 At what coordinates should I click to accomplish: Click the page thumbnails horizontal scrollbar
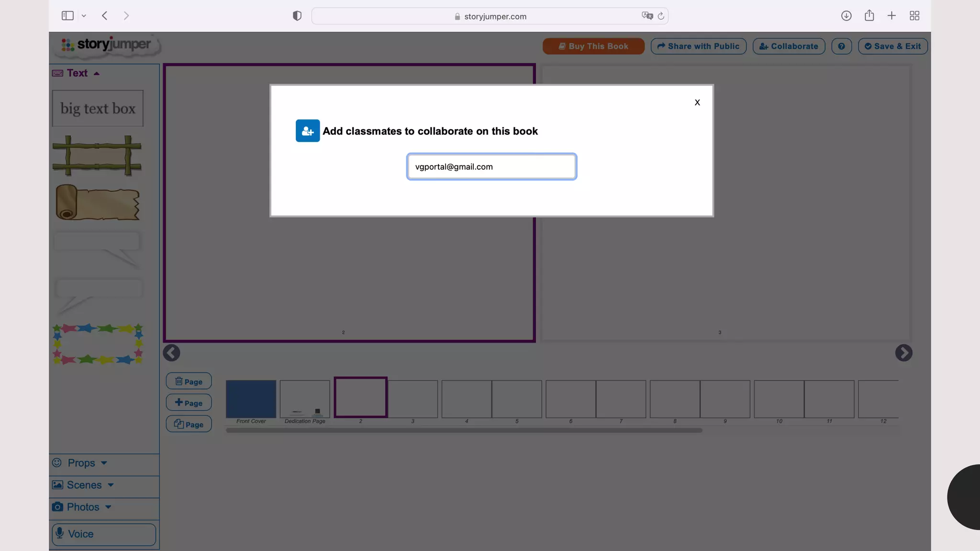tap(464, 430)
